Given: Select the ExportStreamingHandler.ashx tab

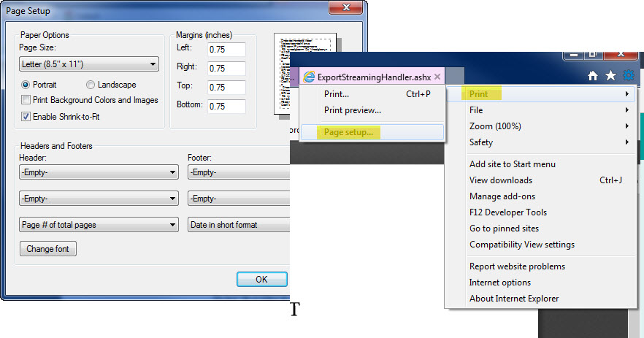Looking at the screenshot, I should coord(372,77).
